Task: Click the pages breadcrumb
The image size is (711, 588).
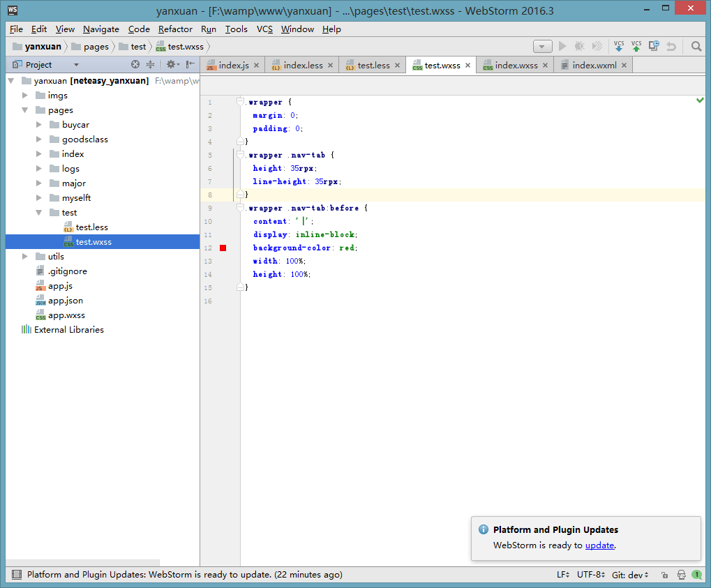Action: 90,47
